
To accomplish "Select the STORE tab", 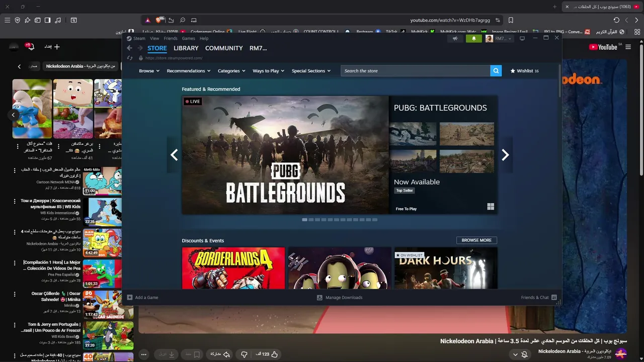I will (157, 48).
